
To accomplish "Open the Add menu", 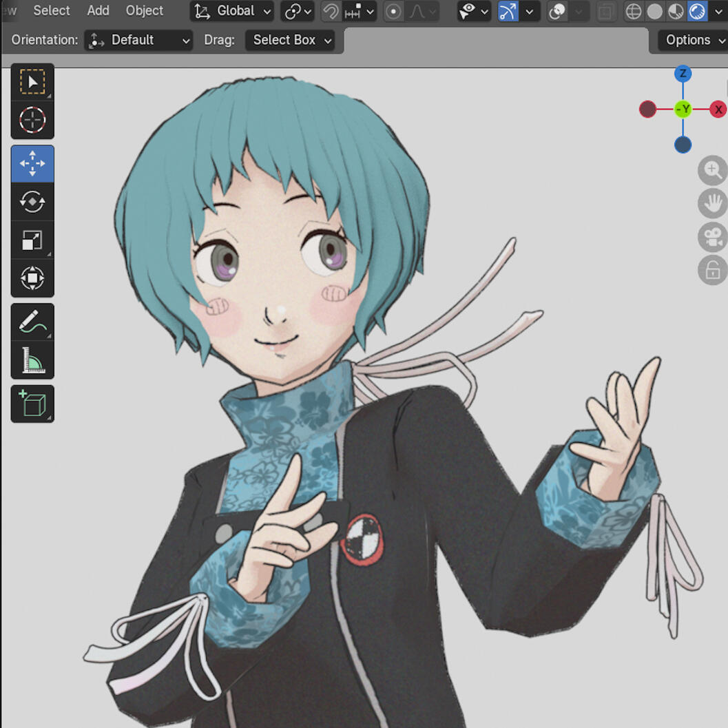I will pos(98,11).
